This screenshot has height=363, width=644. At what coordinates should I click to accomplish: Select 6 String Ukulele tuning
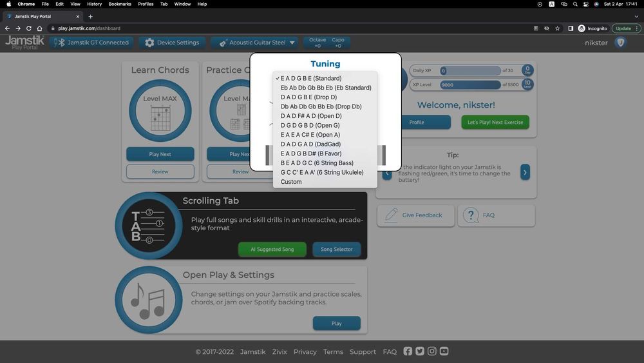coord(325,172)
